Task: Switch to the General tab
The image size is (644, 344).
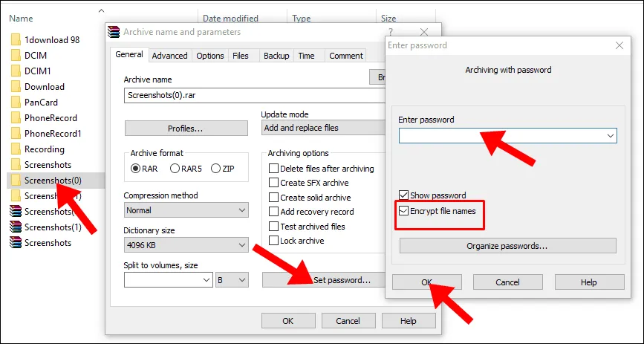Action: pos(129,54)
